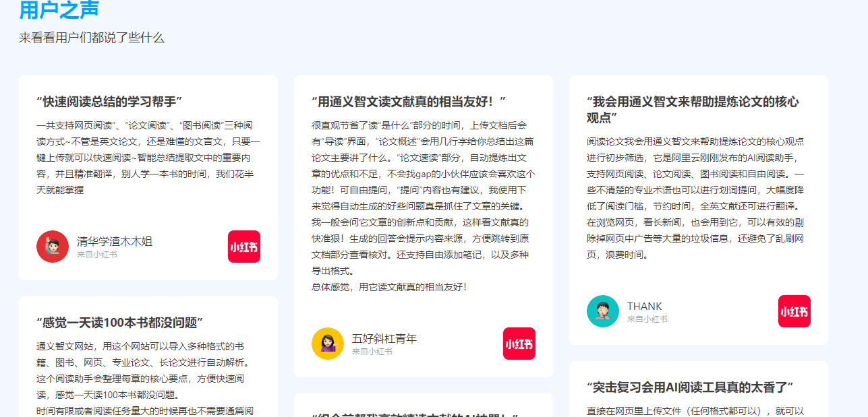
Task: Click the review text starting 直接在网页里上传文件
Action: coord(695,411)
